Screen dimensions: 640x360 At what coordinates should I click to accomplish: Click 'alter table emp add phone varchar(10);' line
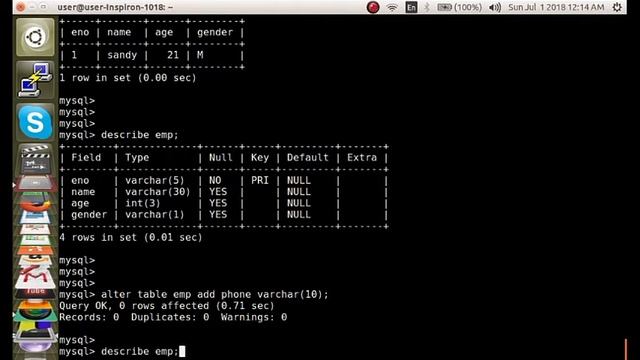point(214,294)
